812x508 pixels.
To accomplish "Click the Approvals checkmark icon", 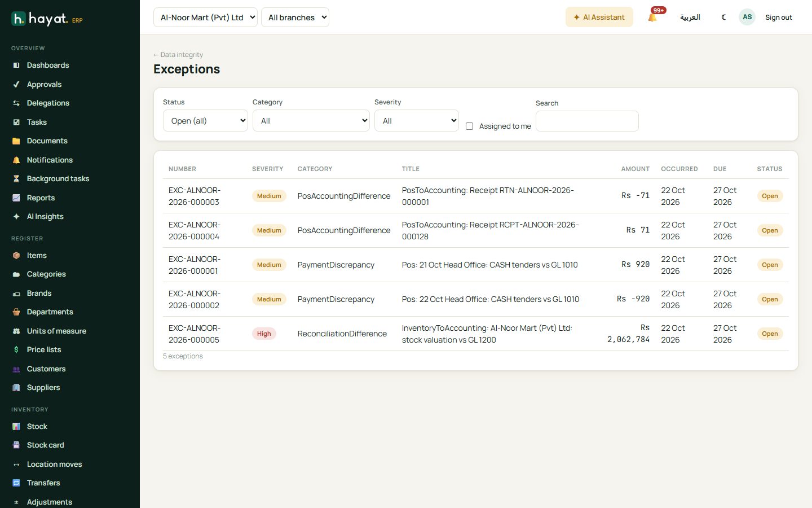I will [x=16, y=85].
